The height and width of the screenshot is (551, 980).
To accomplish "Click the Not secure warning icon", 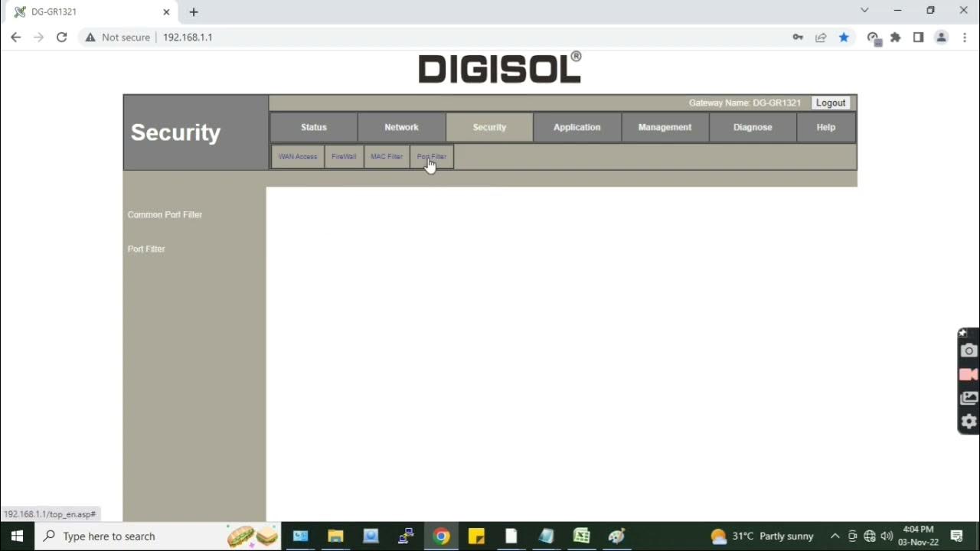I will point(90,37).
